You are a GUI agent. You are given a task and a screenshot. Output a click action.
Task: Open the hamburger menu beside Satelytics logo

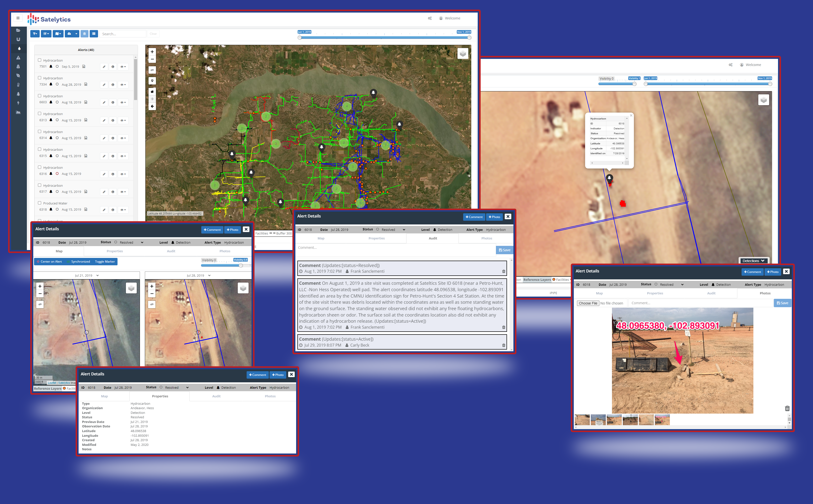click(18, 18)
